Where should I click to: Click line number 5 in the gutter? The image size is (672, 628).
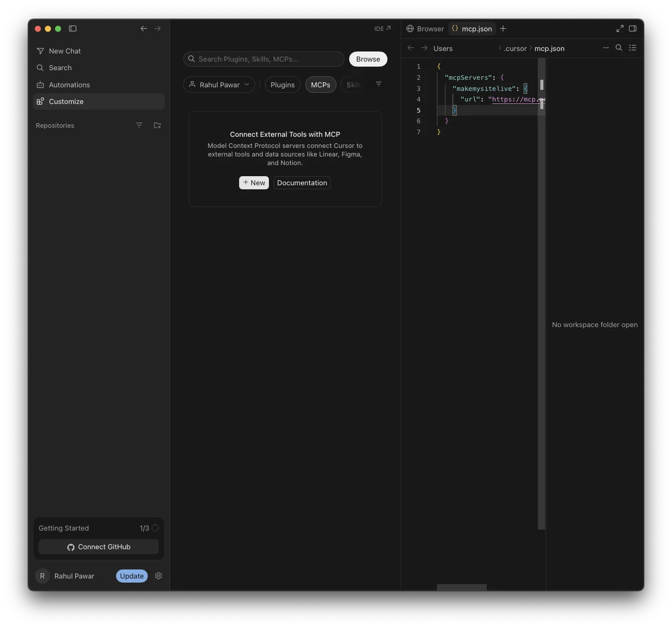(x=418, y=111)
